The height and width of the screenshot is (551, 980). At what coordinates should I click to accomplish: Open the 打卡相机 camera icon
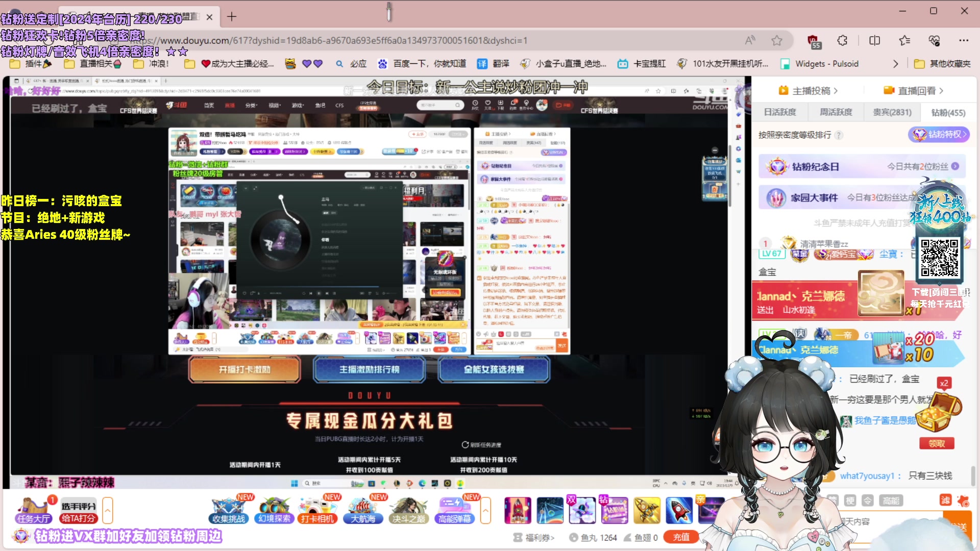[317, 509]
